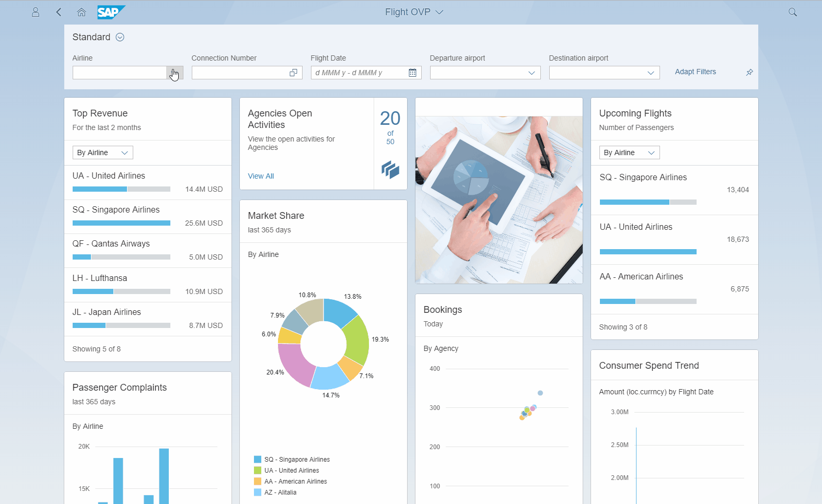Click the 14.4M USD revenue bar
This screenshot has height=504, width=822.
click(x=121, y=189)
